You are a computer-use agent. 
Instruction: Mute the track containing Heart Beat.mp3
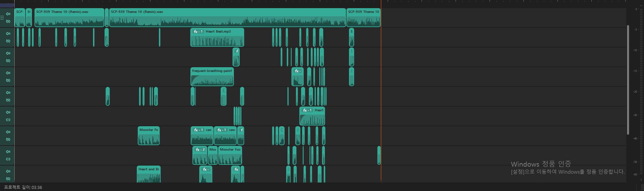8,34
